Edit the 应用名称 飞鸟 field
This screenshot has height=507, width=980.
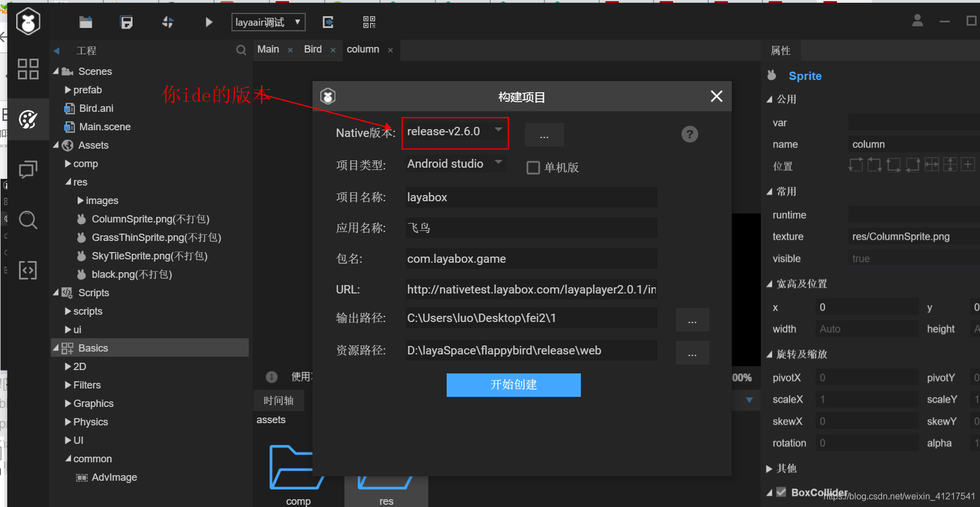(531, 228)
